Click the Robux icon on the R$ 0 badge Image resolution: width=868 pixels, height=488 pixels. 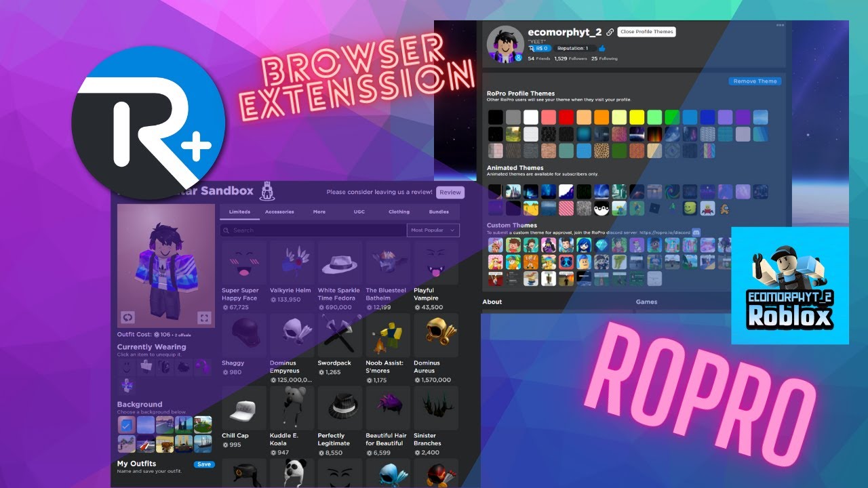(532, 48)
